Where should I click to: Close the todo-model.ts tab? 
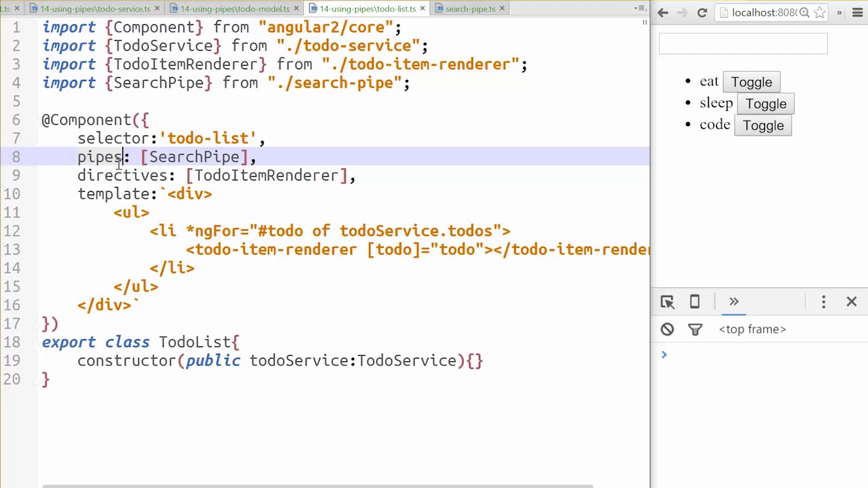[296, 9]
